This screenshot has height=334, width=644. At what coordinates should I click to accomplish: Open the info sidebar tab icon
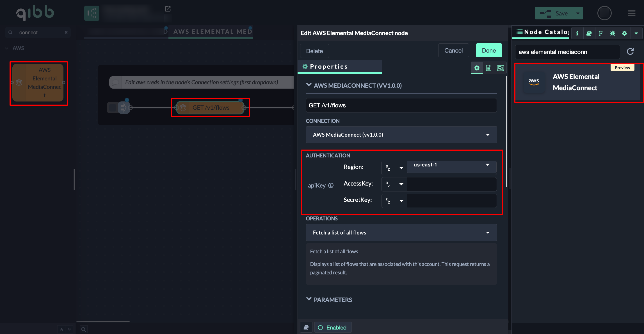click(x=577, y=33)
